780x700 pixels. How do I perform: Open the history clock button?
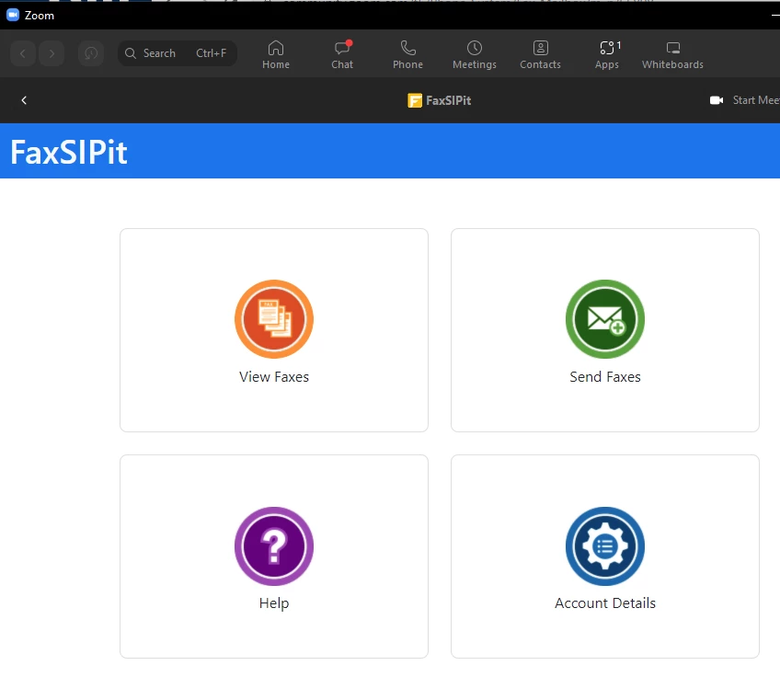pos(91,53)
